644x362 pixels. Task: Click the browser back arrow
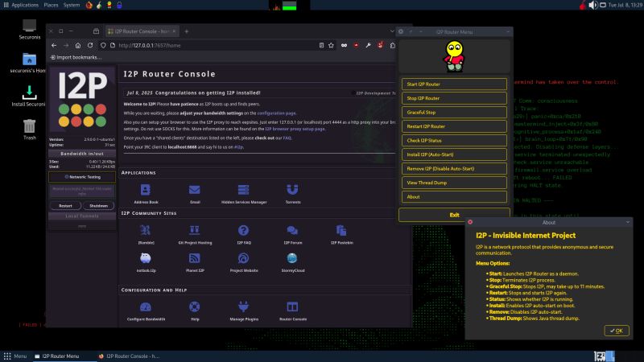[54, 46]
